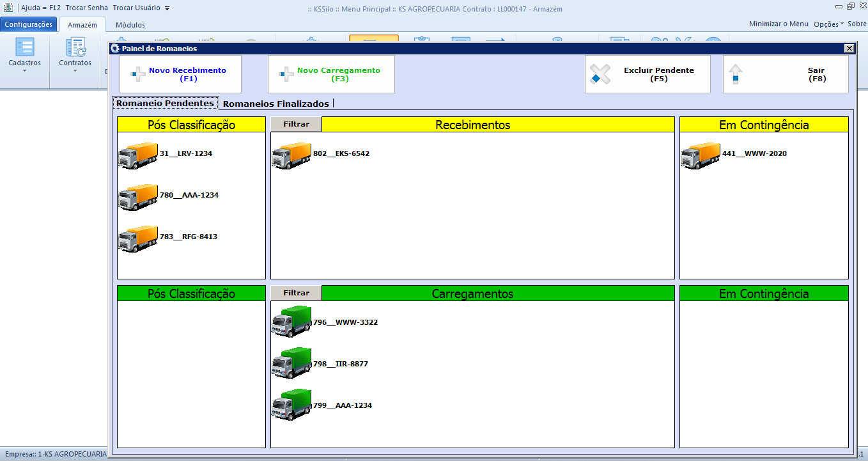Image resolution: width=868 pixels, height=461 pixels.
Task: Select the Romaneio Pendentes tab
Action: [x=165, y=103]
